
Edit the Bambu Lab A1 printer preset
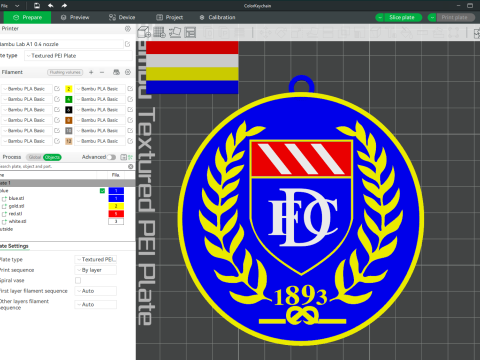point(127,44)
